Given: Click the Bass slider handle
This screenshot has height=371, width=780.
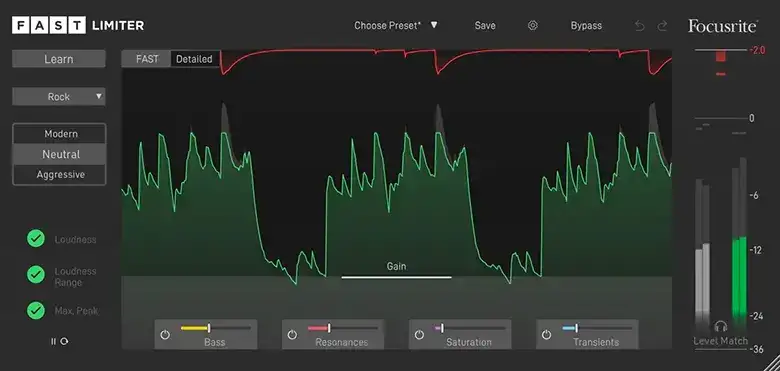Looking at the screenshot, I should (209, 328).
